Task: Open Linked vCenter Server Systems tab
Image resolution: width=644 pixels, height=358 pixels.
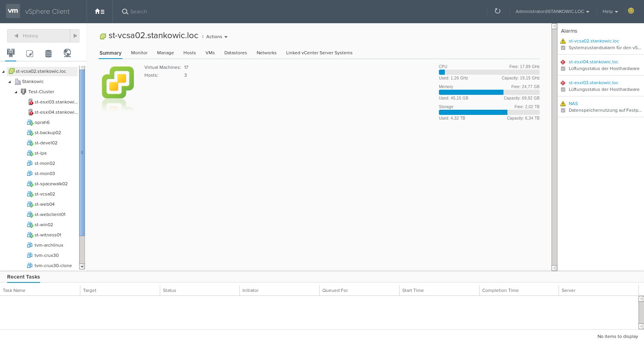Action: pos(319,53)
